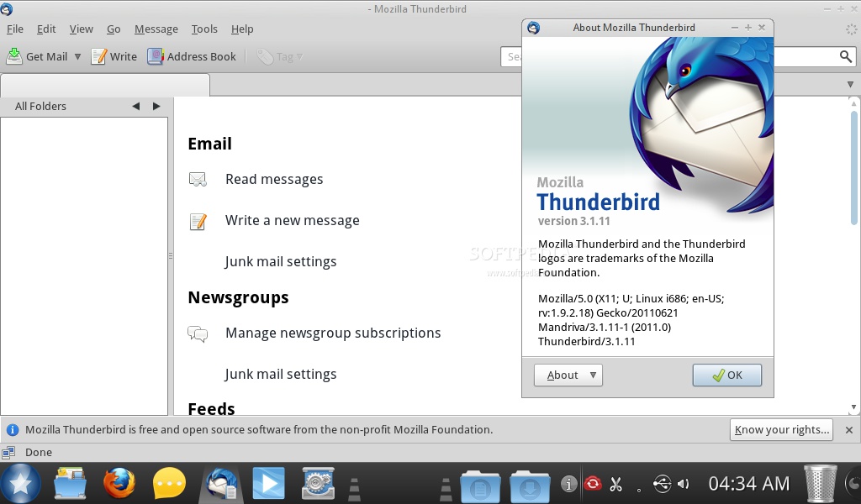Open Junk mail settings under Newsgroups

tap(281, 374)
